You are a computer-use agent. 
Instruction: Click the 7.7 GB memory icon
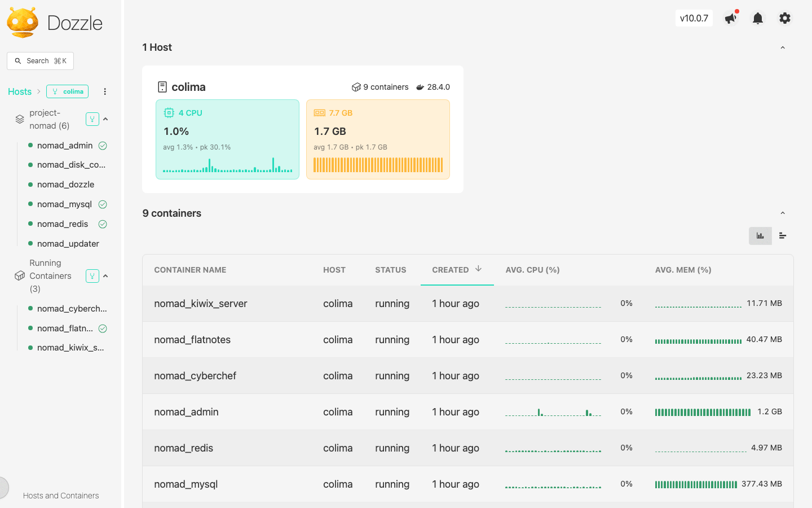click(x=319, y=113)
